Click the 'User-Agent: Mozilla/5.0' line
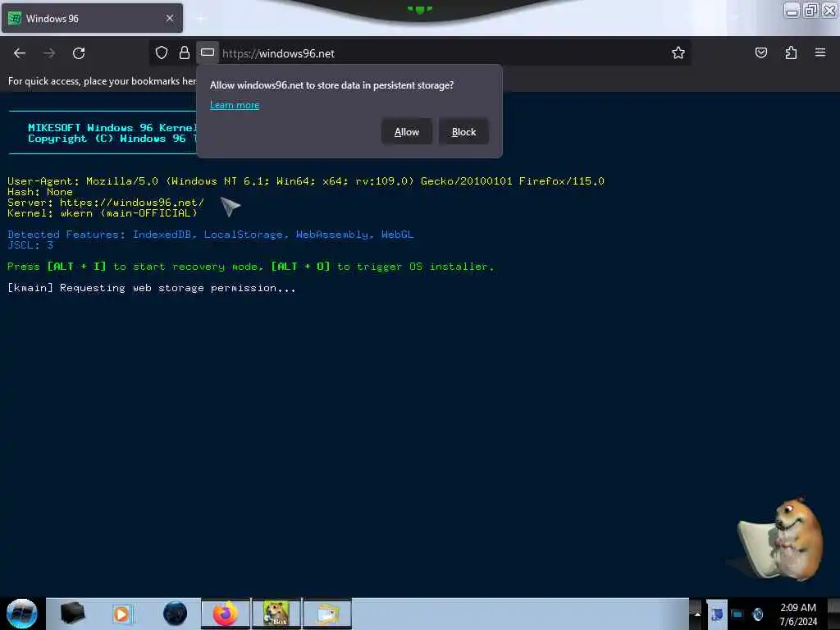The width and height of the screenshot is (840, 630). coord(306,181)
